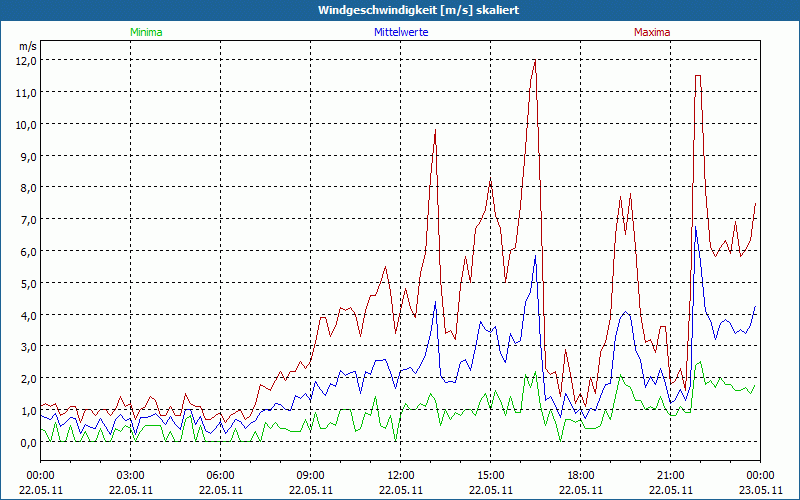Screen dimensions: 800x500
Task: Click the '23.05.11' date label
Action: tap(760, 490)
